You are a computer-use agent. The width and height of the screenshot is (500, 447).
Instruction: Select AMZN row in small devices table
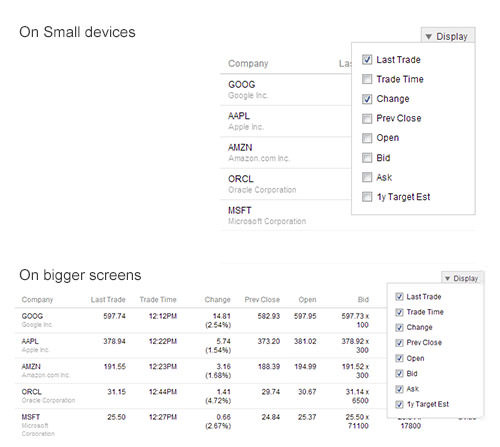coord(286,153)
